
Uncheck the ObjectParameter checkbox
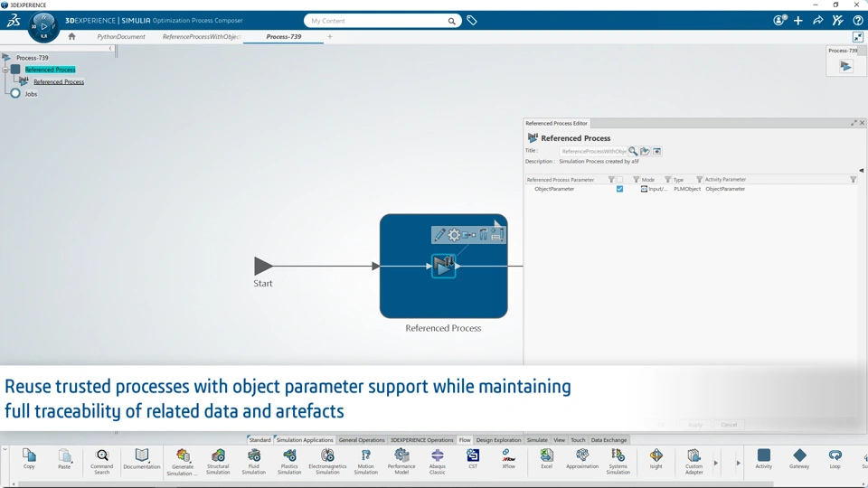tap(619, 189)
